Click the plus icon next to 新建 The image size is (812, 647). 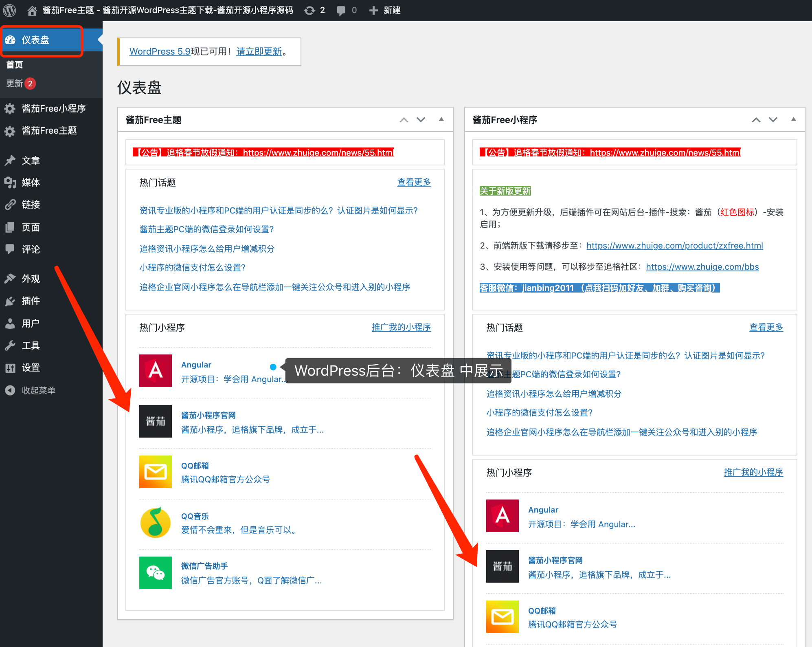(x=373, y=10)
